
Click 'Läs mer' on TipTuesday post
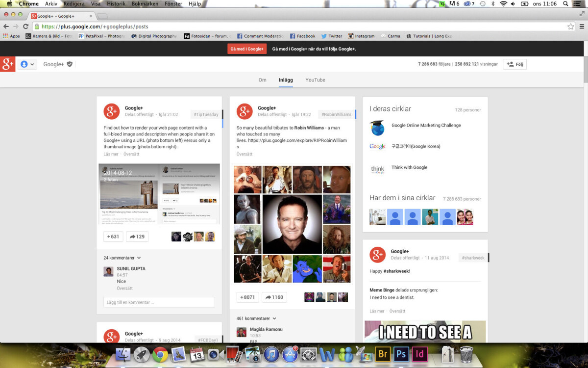click(x=111, y=154)
